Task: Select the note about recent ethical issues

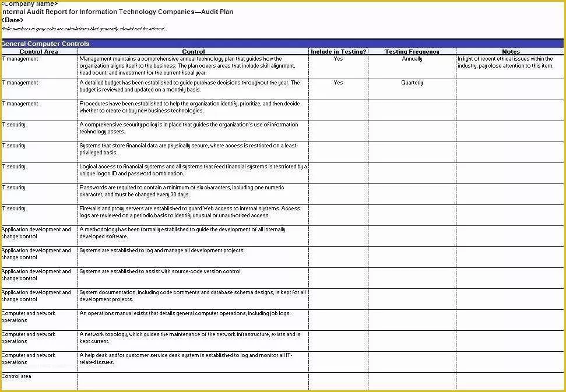Action: tap(510, 67)
